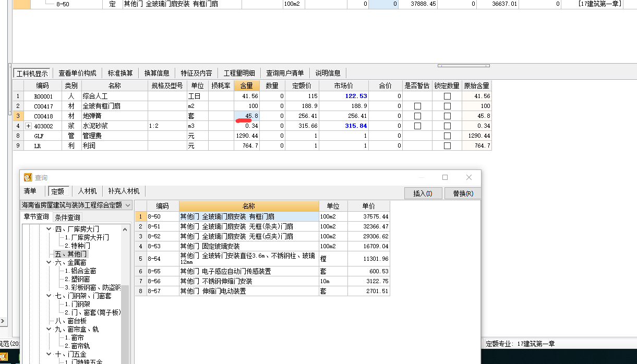Toggle 是否暂估 for 水泥砂浆 row
This screenshot has width=637, height=364.
click(417, 126)
